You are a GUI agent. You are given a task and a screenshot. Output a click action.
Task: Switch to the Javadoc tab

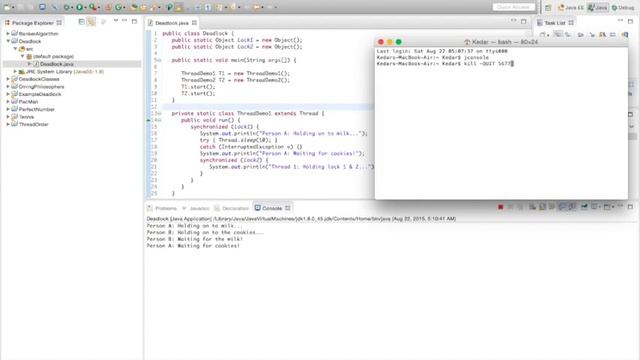(196, 208)
